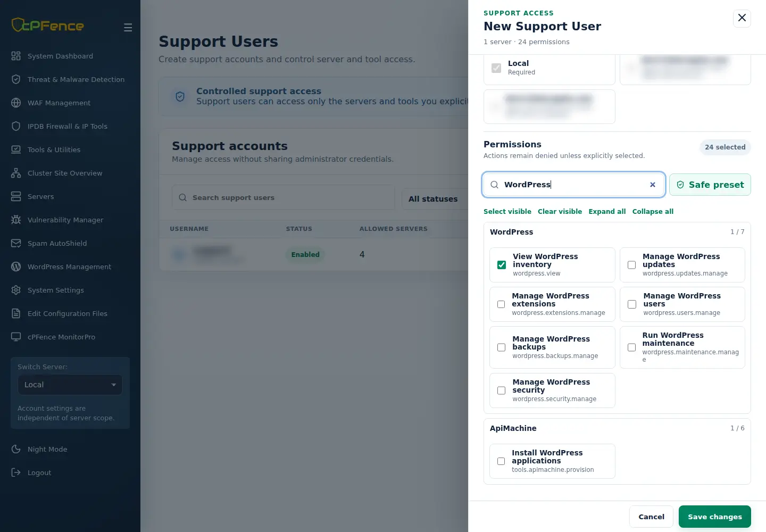Click the hamburger menu icon beside cPFence logo
Viewport: 766px width, 532px height.
point(128,27)
